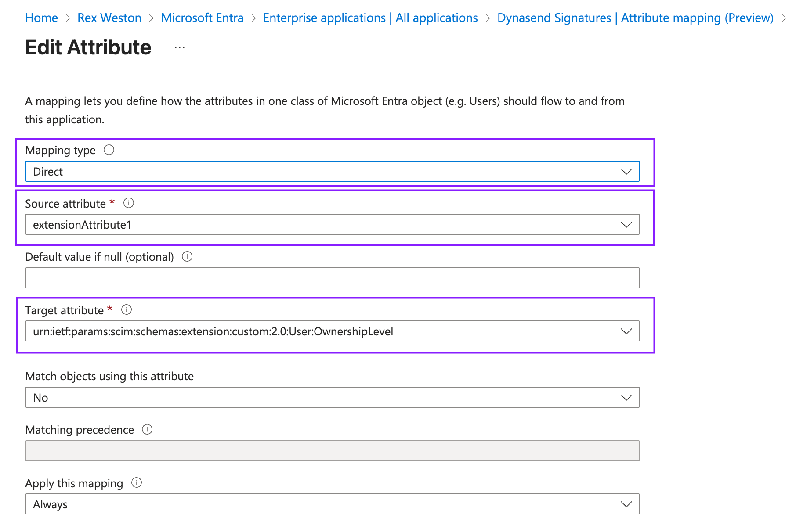Open the Mapping type info tooltip
796x532 pixels.
[109, 150]
